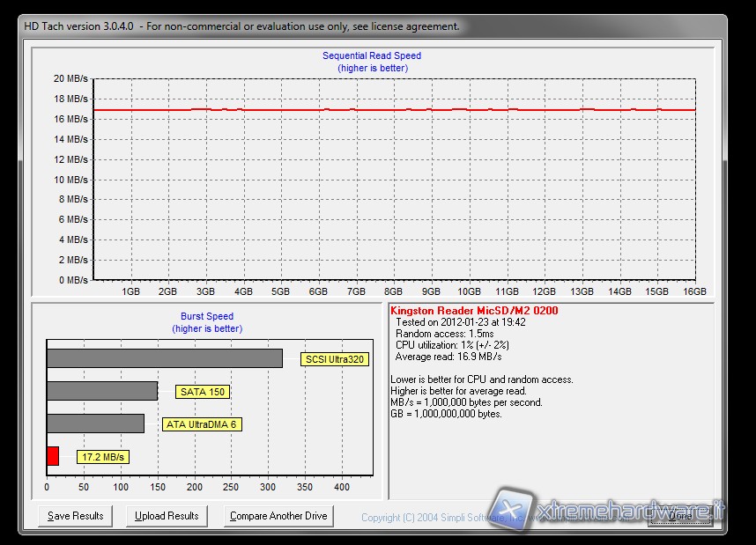Click the gray SCSI Ultra320 bar

click(x=164, y=358)
